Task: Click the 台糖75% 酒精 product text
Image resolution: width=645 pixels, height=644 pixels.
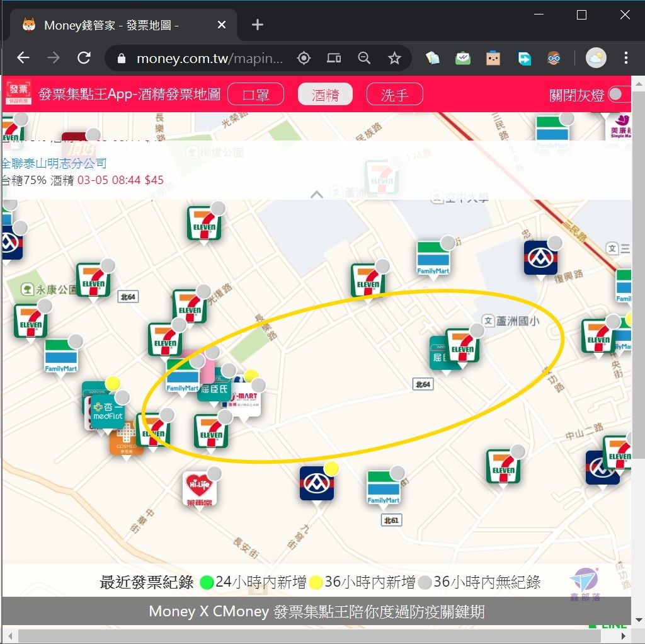Action: (38, 180)
